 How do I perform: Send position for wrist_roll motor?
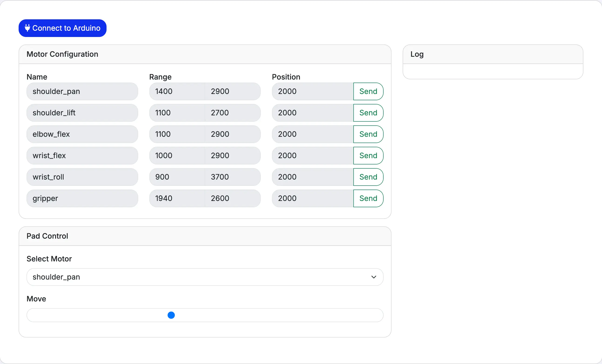(368, 177)
